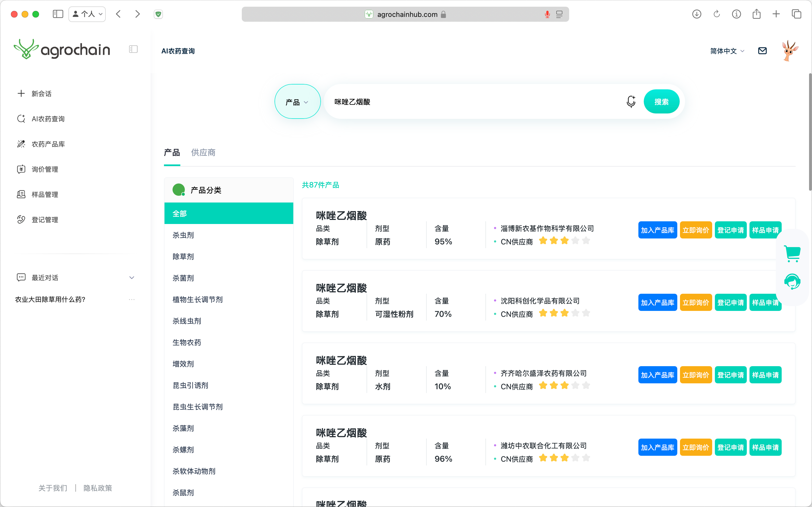Open the shopping cart floating icon
Screen dimensions: 812x507
coord(792,253)
